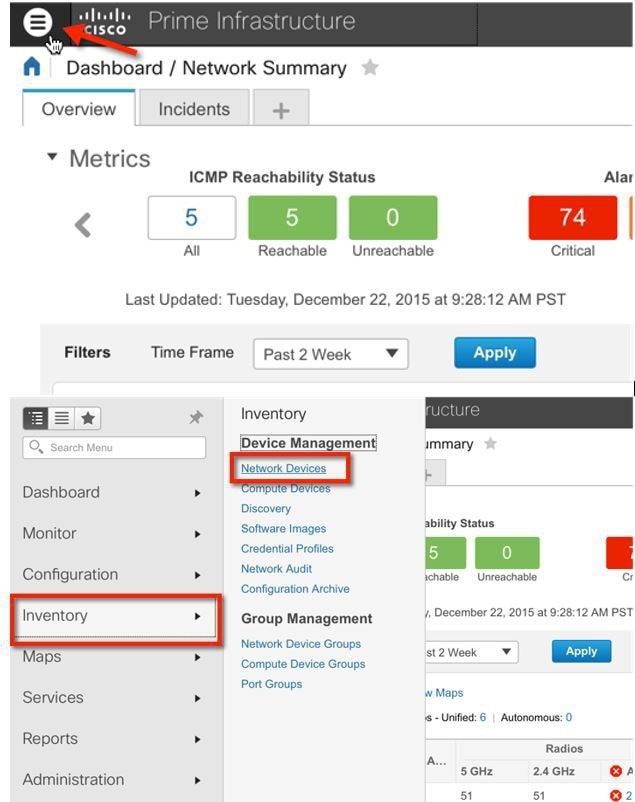This screenshot has width=635, height=802.
Task: Click the Last Updated timestamp text
Action: pos(345,299)
